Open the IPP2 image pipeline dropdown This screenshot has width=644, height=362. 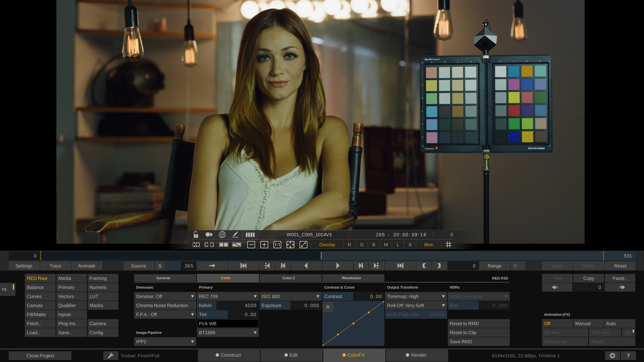click(165, 342)
